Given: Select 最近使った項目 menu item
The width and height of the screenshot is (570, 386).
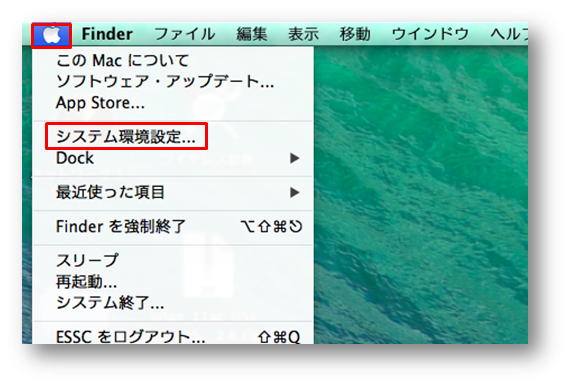Looking at the screenshot, I should (173, 192).
